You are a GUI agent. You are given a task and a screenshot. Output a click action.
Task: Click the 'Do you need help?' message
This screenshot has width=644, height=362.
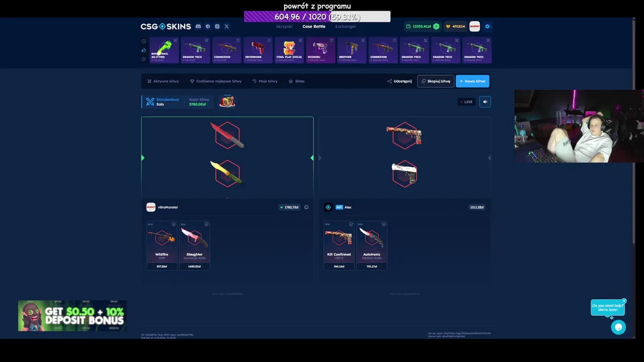click(607, 308)
